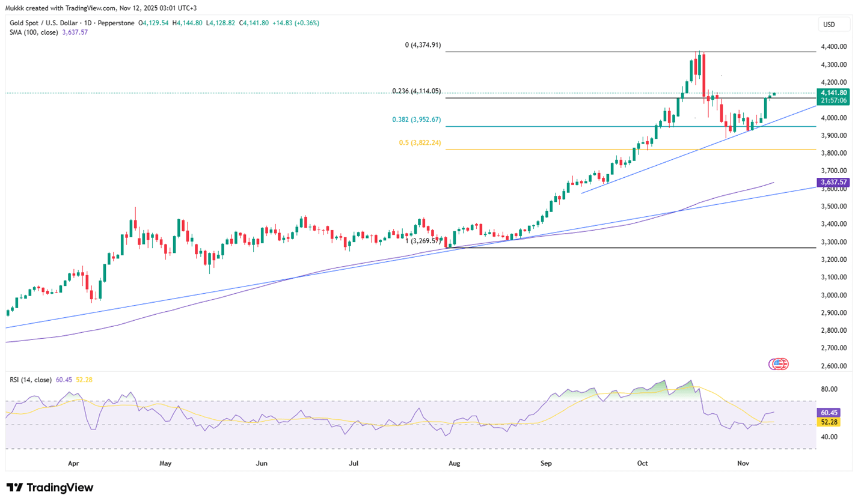Click the Aug label on the time axis
This screenshot has width=858, height=504.
pos(454,463)
